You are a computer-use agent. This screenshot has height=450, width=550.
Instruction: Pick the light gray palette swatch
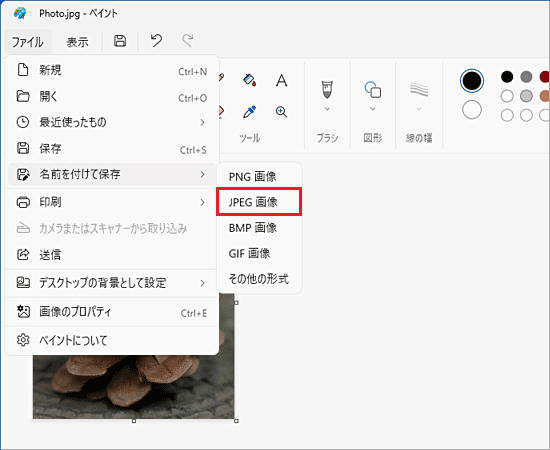pyautogui.click(x=526, y=96)
